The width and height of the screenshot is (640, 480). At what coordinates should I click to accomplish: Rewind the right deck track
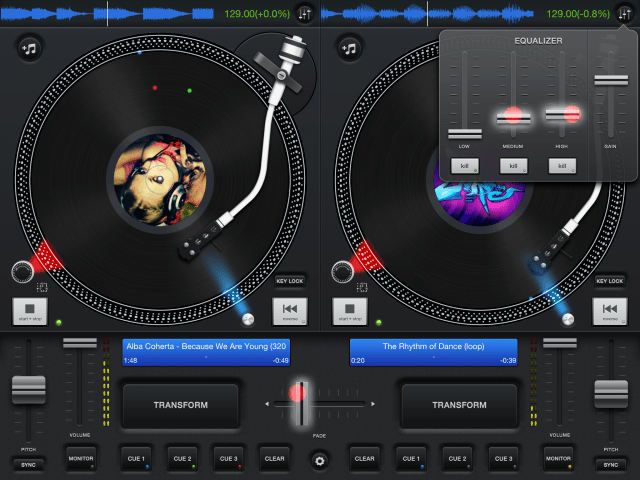[609, 311]
